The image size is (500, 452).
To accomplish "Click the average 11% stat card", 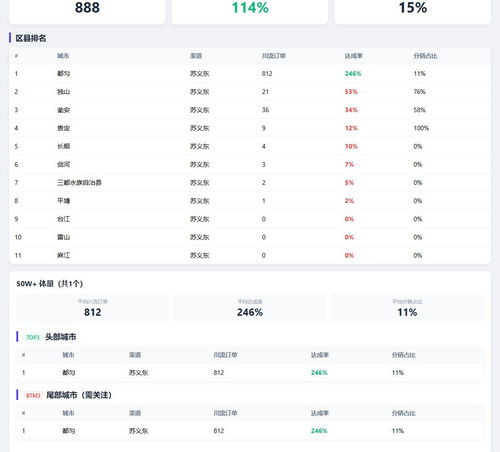I will coord(407,308).
